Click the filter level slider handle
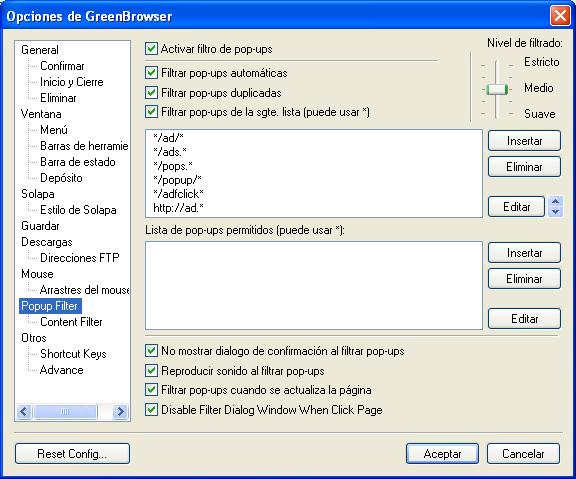Viewport: 576px width, 479px height. coord(497,89)
